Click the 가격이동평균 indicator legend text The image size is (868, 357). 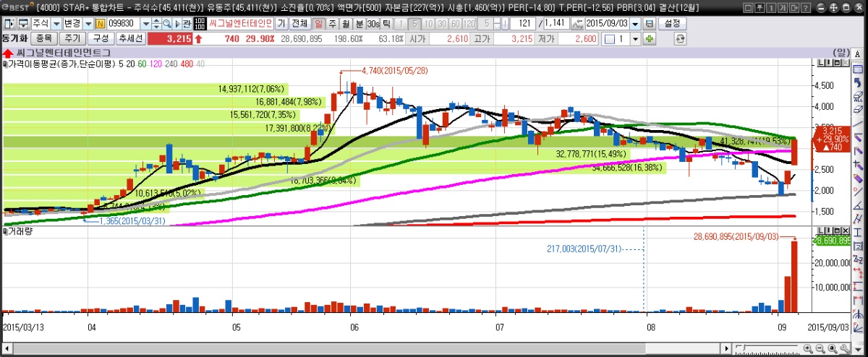(x=63, y=64)
